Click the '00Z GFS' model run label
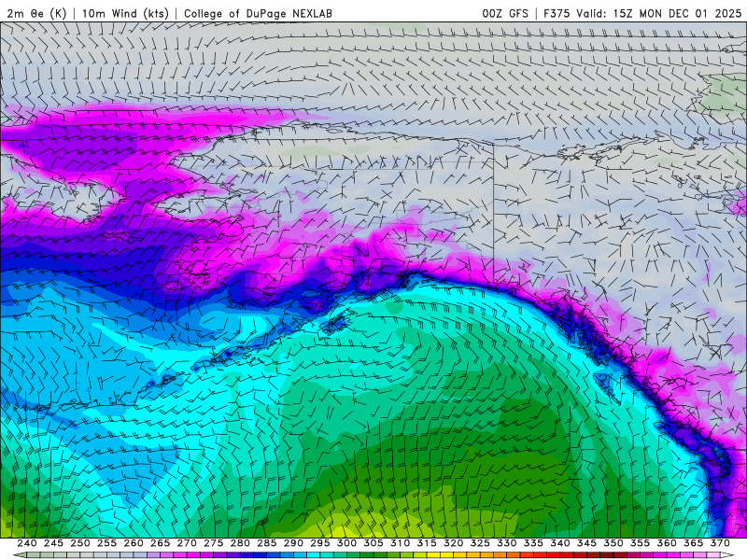 [x=505, y=13]
